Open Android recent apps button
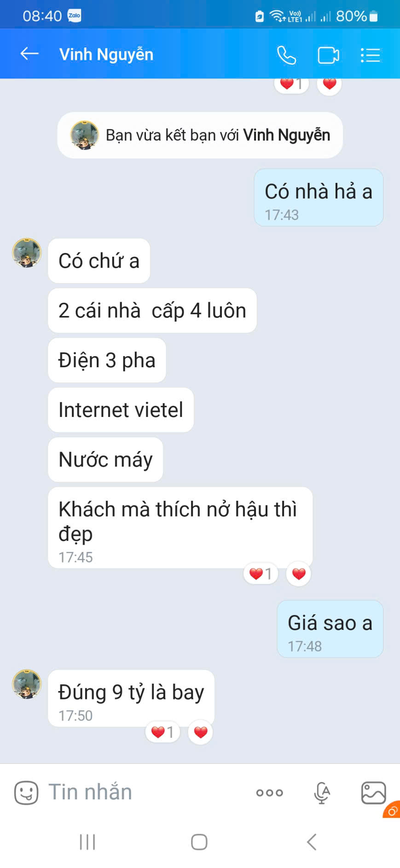The height and width of the screenshot is (868, 400). coord(87,842)
